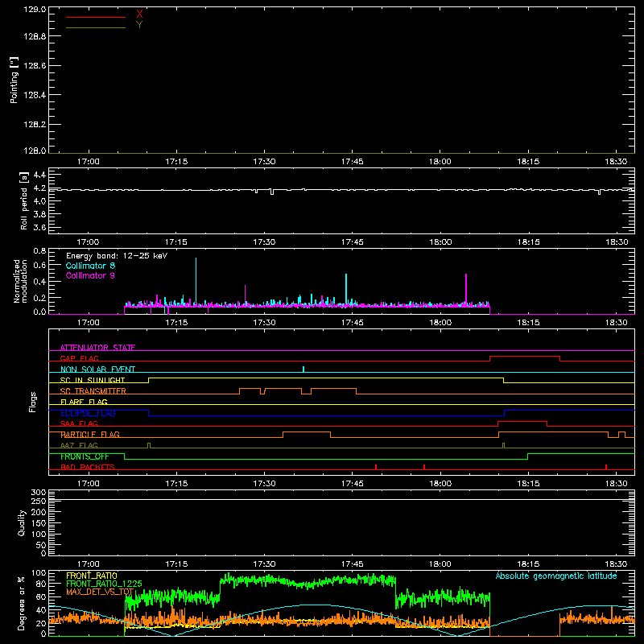The height and width of the screenshot is (644, 644).
Task: Click the BAD_PACKETS flag label
Action: click(x=88, y=467)
